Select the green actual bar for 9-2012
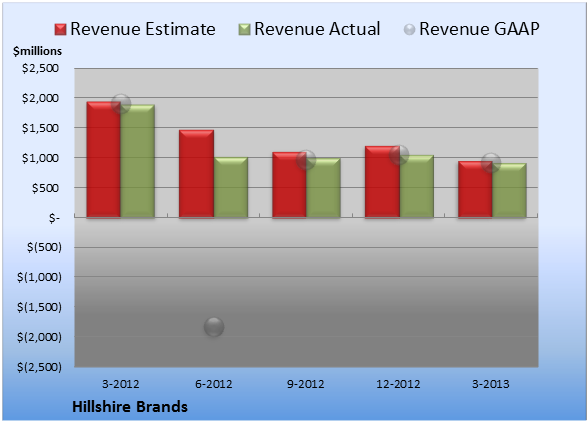 323,188
